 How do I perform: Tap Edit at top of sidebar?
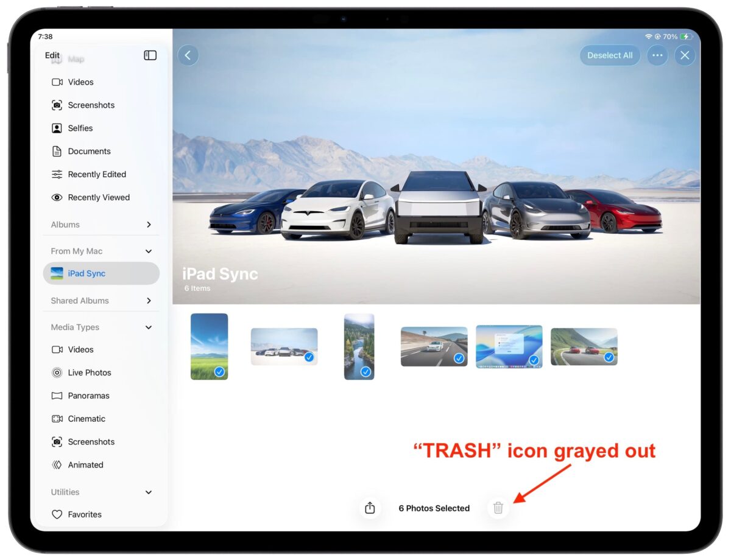pyautogui.click(x=52, y=55)
